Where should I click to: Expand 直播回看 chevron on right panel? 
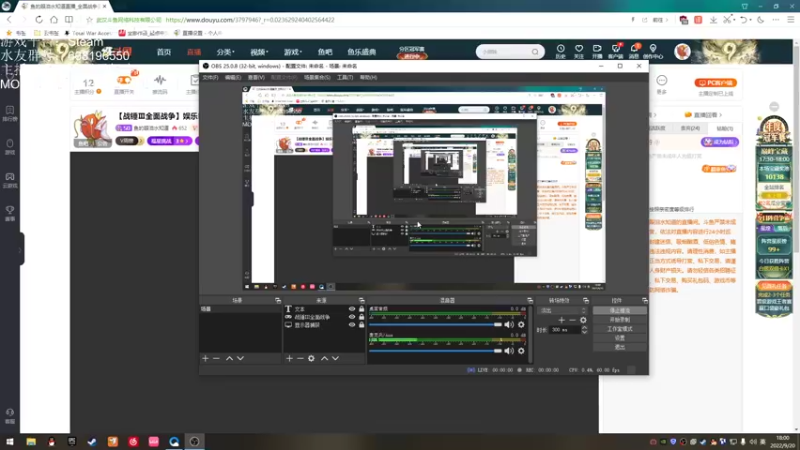click(720, 115)
